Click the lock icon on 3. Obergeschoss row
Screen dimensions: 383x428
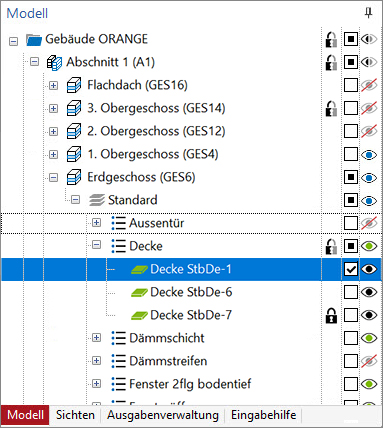tap(331, 108)
